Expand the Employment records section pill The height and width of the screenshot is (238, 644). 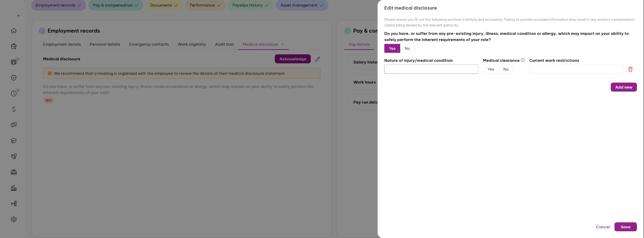click(59, 5)
